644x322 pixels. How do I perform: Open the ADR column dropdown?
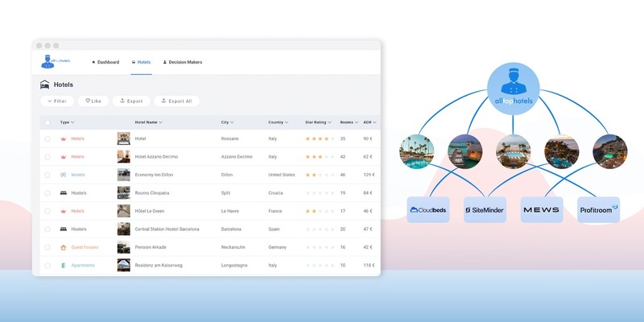(x=369, y=122)
